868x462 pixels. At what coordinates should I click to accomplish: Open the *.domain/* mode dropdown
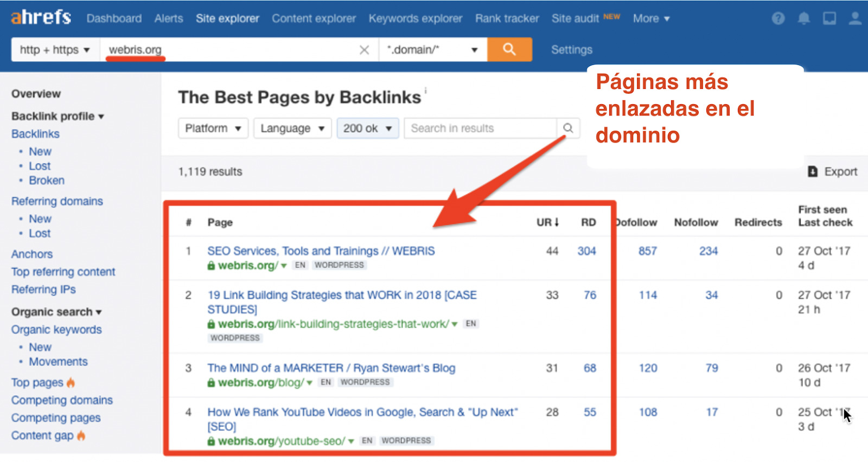pos(433,49)
